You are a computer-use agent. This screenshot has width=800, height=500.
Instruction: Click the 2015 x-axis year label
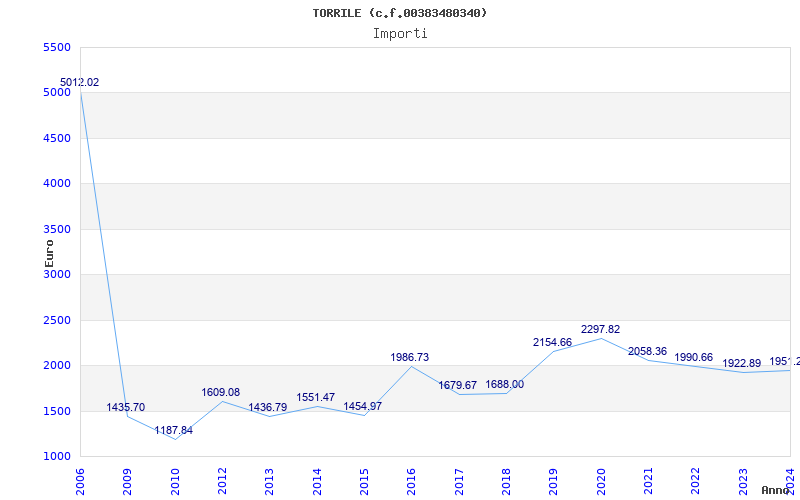[364, 482]
